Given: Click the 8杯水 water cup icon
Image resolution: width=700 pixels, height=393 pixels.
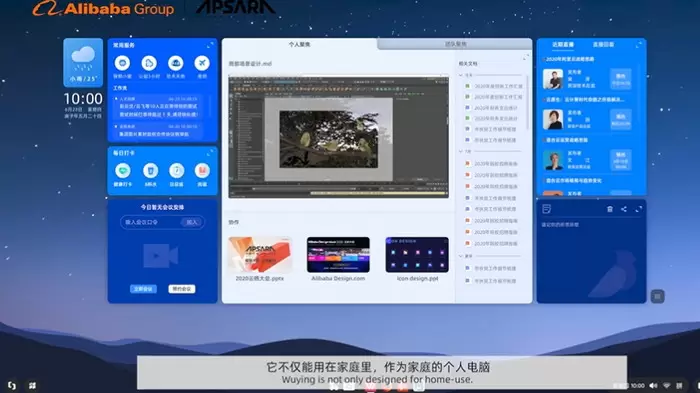Looking at the screenshot, I should point(150,170).
